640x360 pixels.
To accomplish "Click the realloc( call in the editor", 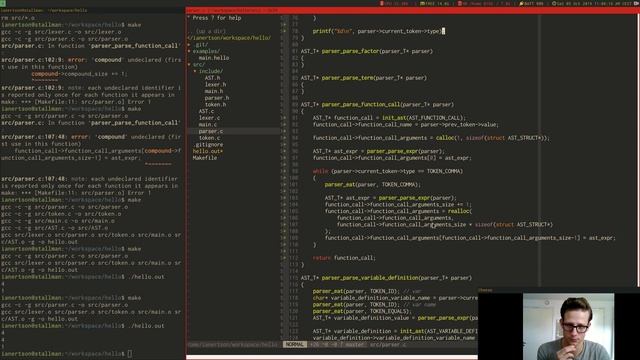I will tap(460, 211).
